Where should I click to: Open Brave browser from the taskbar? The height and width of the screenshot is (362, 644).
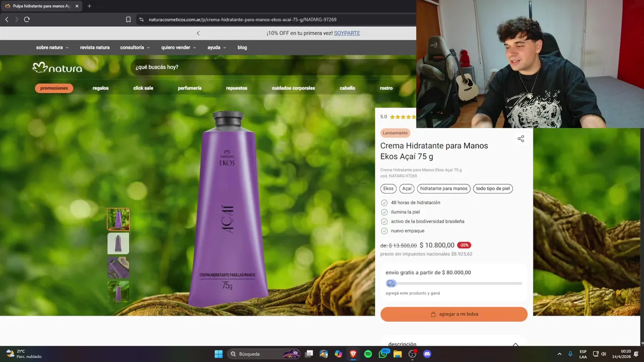(x=353, y=354)
